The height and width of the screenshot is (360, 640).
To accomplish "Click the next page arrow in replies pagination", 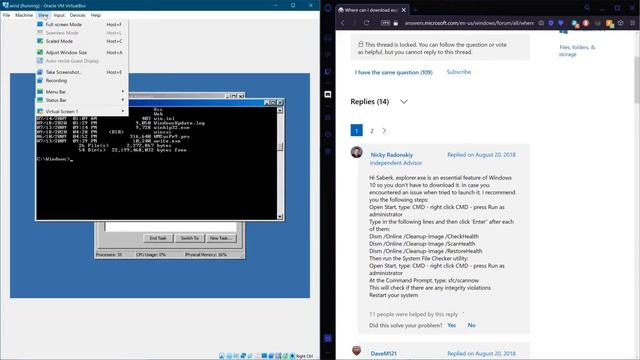I will [384, 131].
